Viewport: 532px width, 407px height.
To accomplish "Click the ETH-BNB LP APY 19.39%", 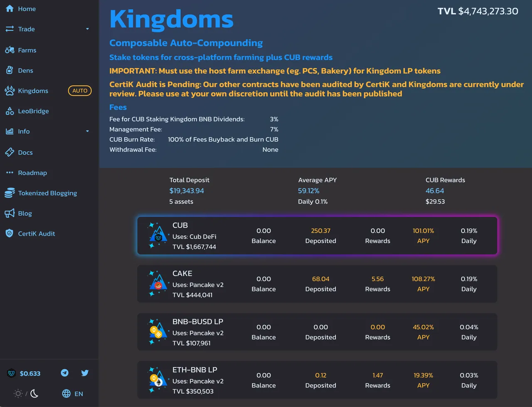I will 424,375.
